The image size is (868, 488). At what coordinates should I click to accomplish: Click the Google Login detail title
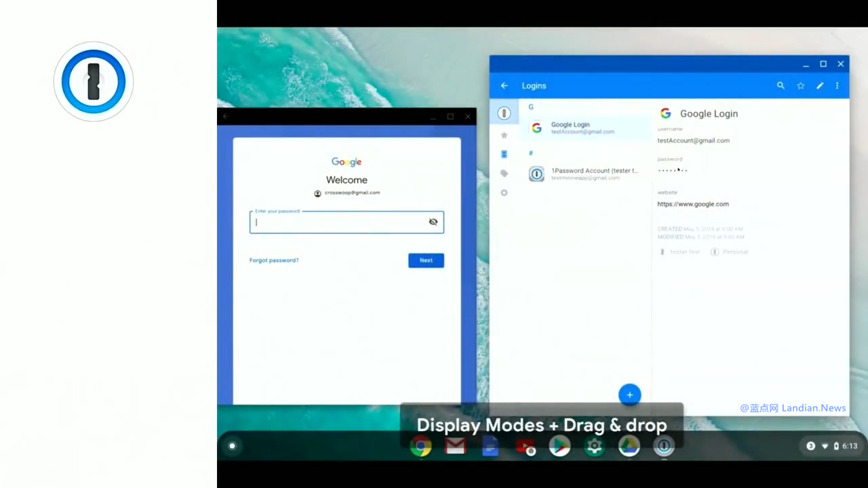point(709,113)
